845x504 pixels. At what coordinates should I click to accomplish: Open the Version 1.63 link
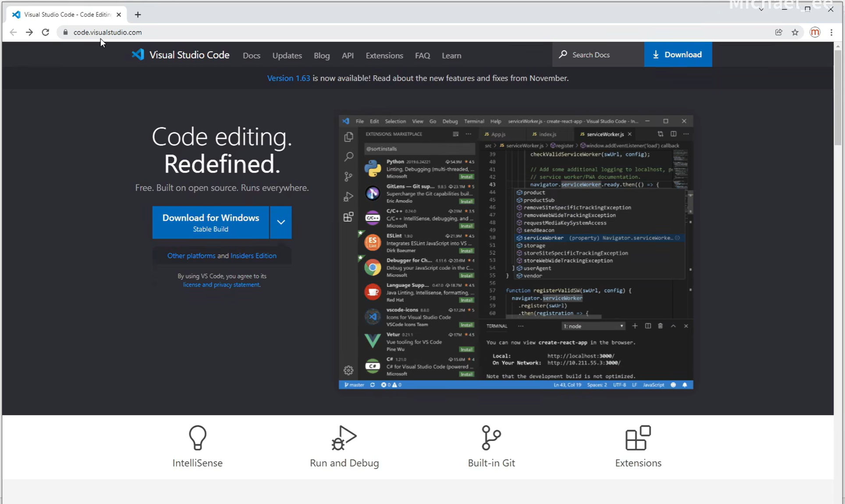[x=288, y=78]
